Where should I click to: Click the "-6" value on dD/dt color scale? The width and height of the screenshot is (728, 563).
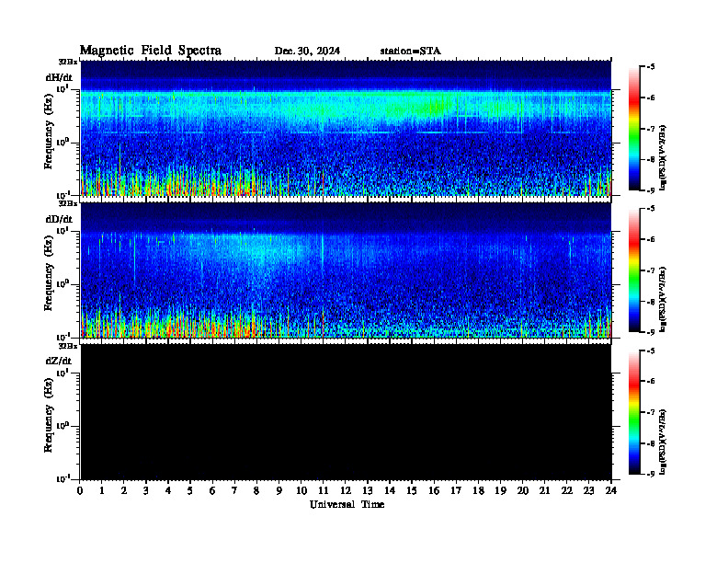click(x=651, y=239)
